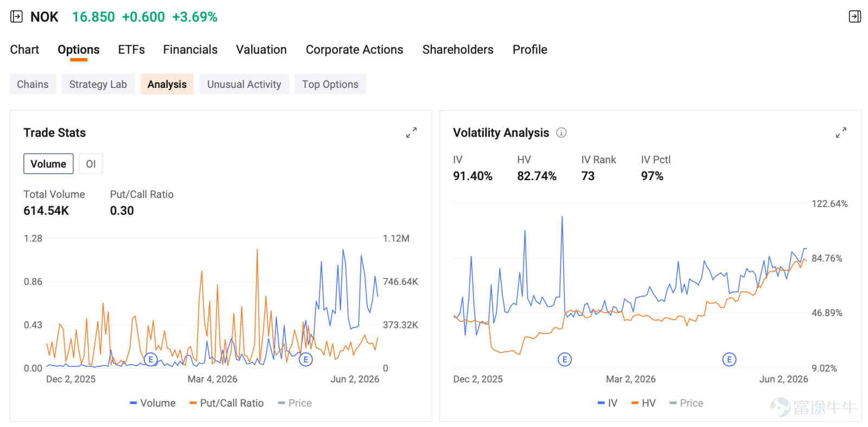Collapse the left sidebar panel icon
The image size is (868, 427).
click(16, 17)
